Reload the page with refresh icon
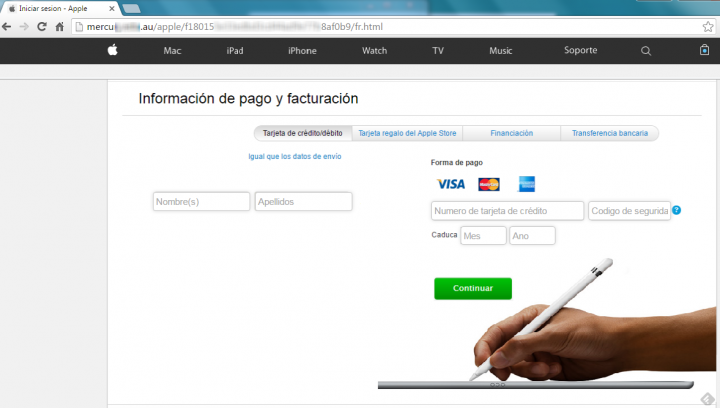 (42, 27)
